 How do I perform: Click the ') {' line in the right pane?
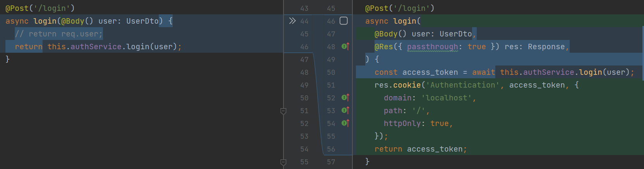click(372, 59)
